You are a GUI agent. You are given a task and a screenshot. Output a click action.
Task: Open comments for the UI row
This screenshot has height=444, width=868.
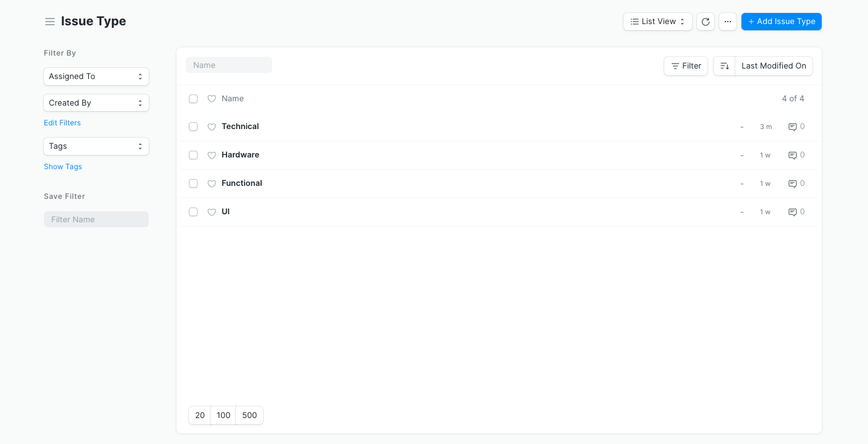click(793, 212)
